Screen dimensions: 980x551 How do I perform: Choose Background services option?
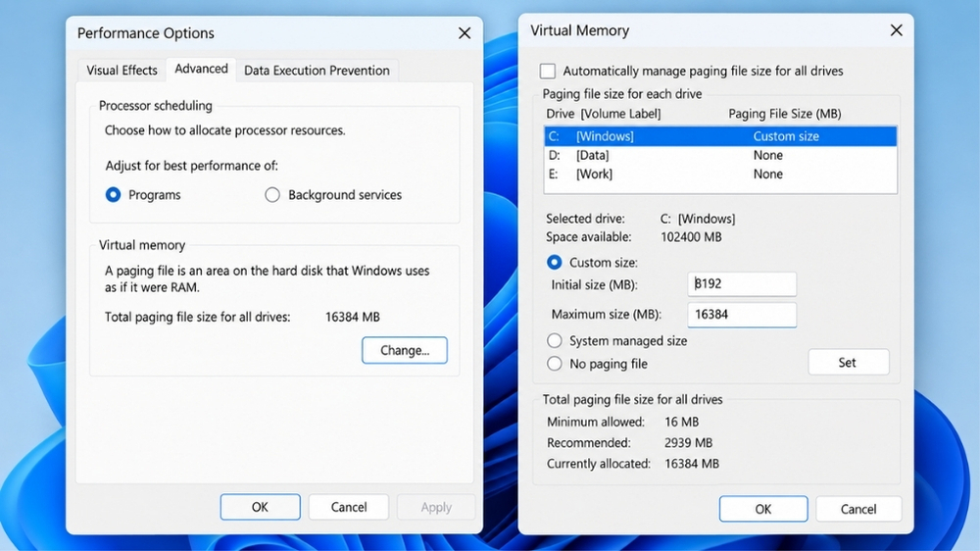pyautogui.click(x=272, y=194)
